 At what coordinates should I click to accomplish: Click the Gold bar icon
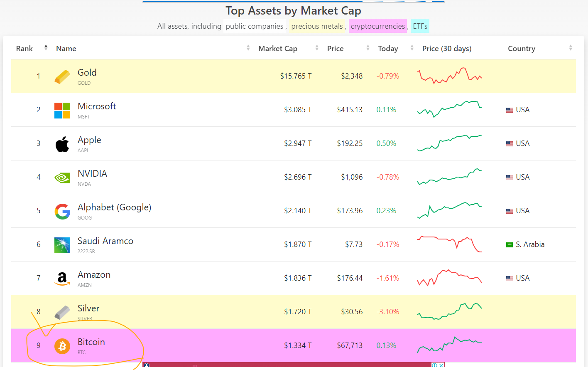pos(62,76)
